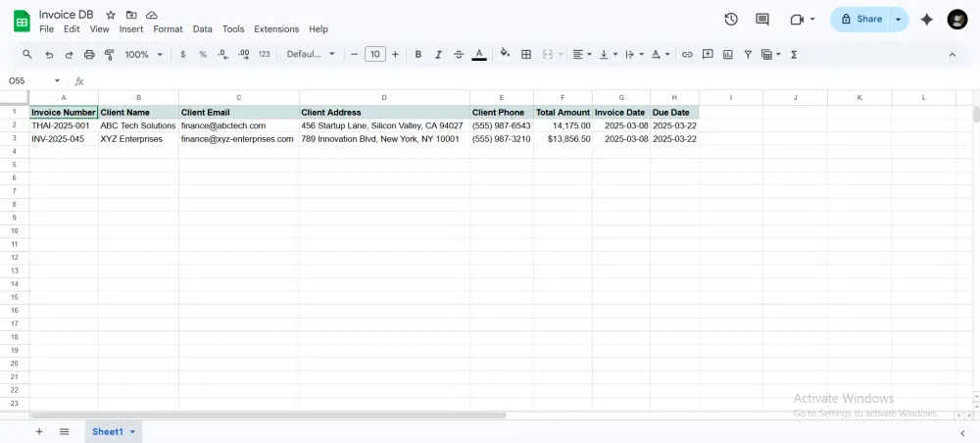Insert a link

[x=687, y=54]
